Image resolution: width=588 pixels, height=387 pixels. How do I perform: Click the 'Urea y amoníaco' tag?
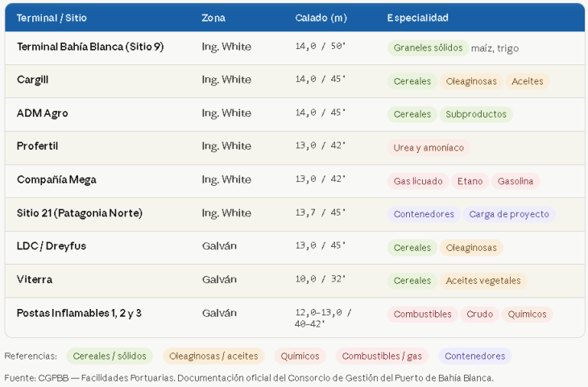429,148
